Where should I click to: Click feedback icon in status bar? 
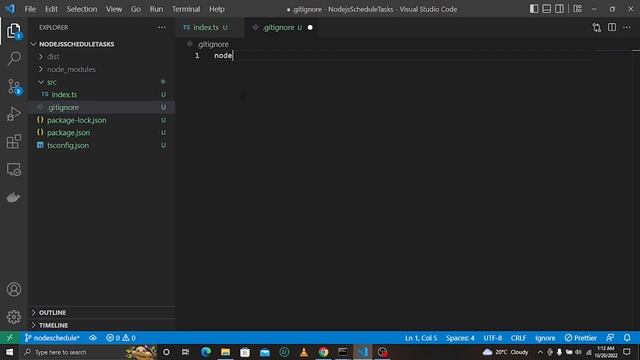click(610, 338)
